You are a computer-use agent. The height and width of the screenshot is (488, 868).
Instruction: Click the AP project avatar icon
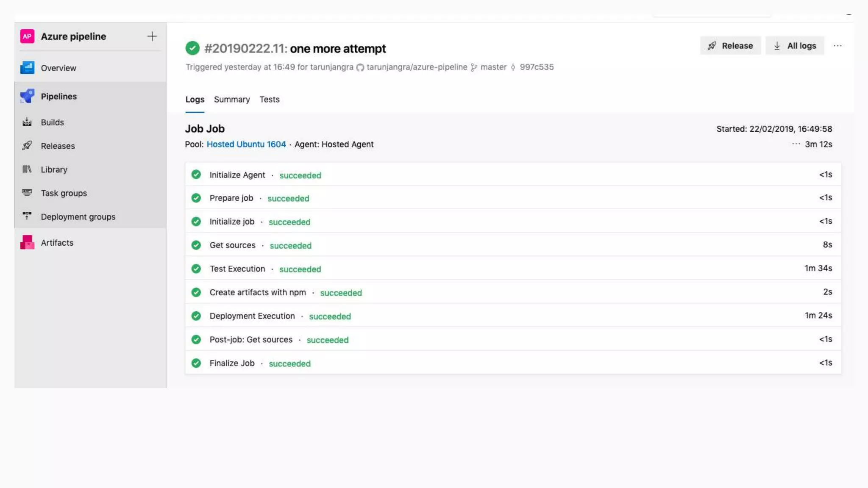[27, 36]
